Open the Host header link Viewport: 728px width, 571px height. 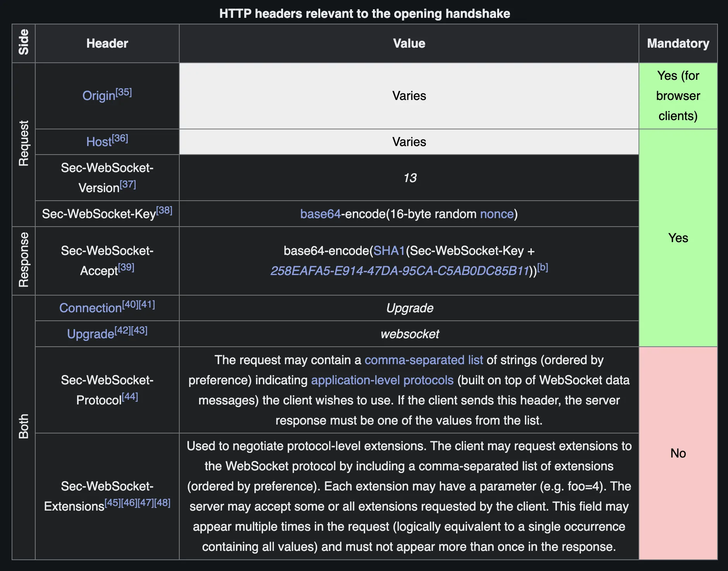(x=99, y=142)
